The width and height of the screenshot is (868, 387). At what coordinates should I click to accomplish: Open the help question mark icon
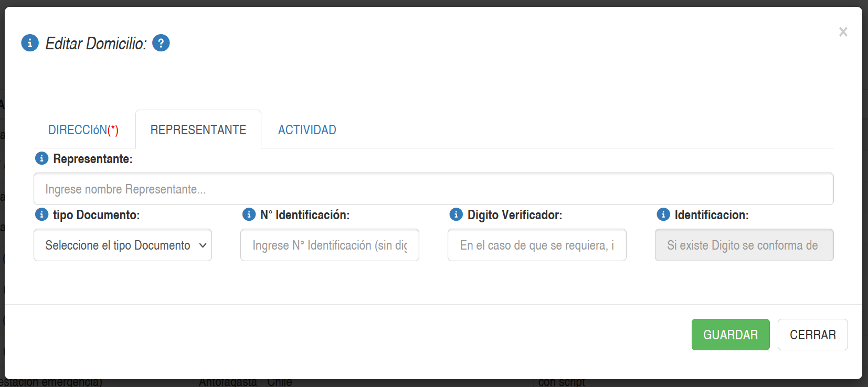(x=161, y=43)
